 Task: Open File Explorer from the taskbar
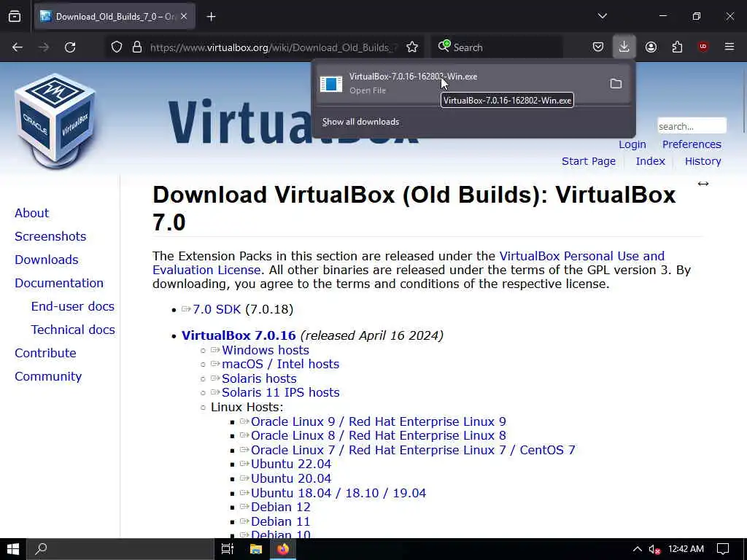[x=256, y=549]
